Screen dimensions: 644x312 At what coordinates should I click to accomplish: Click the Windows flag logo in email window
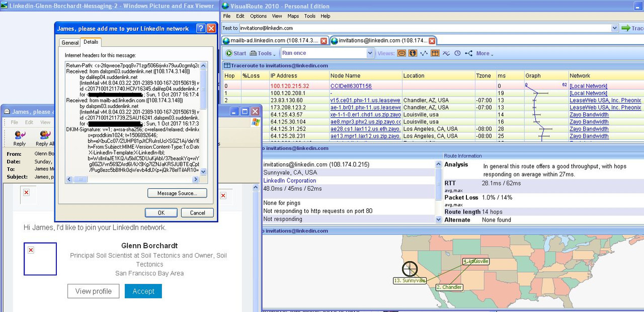[255, 122]
